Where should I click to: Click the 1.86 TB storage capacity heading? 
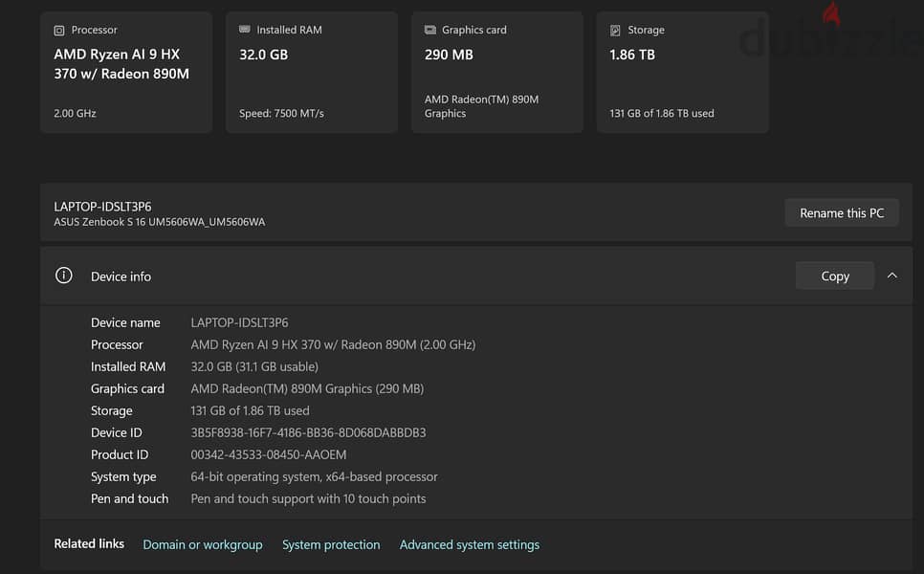point(632,55)
